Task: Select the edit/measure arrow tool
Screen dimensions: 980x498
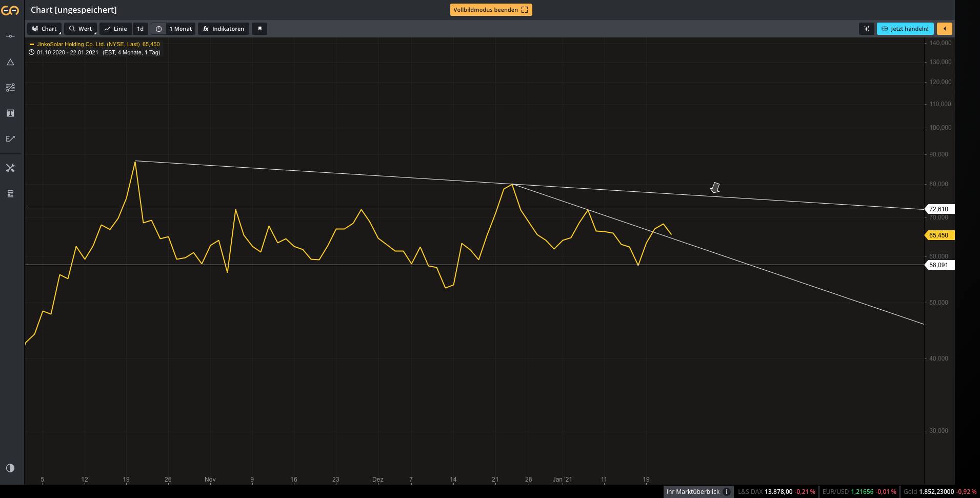Action: click(10, 139)
